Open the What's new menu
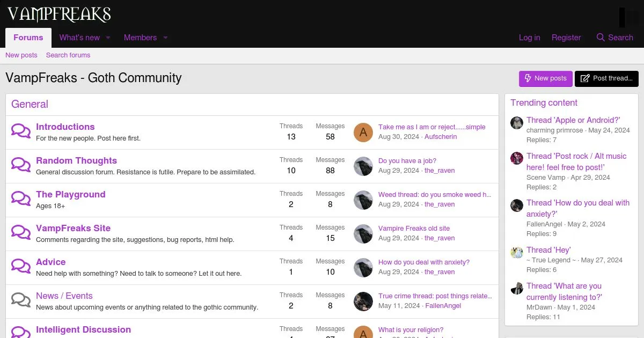This screenshot has width=644, height=338. coord(79,38)
